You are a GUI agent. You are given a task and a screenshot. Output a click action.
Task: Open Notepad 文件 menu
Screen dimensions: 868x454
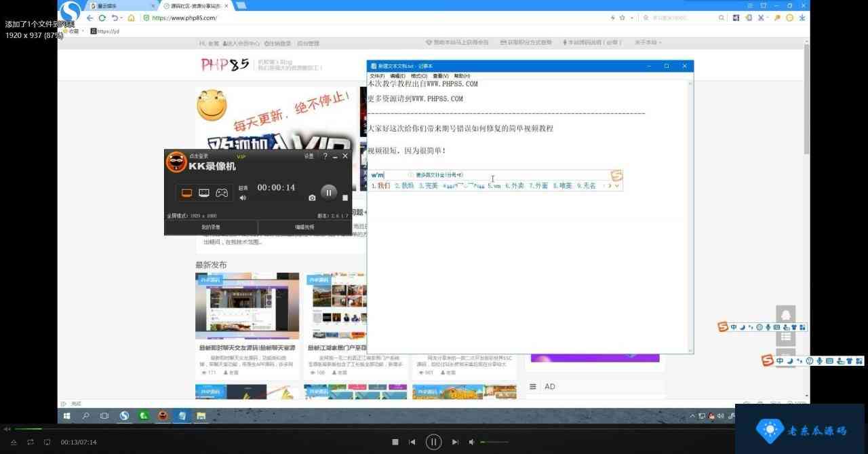[377, 76]
